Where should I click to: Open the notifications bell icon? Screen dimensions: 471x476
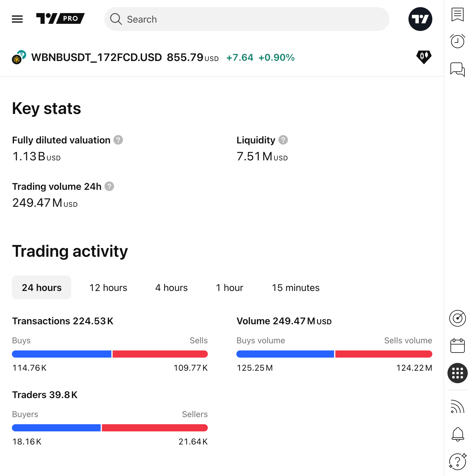point(457,434)
